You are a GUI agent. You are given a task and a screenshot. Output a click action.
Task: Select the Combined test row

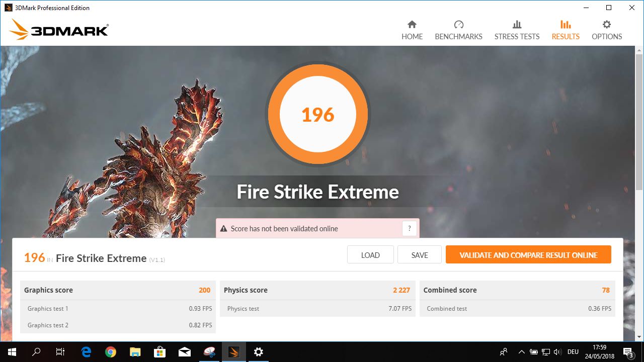tap(517, 308)
